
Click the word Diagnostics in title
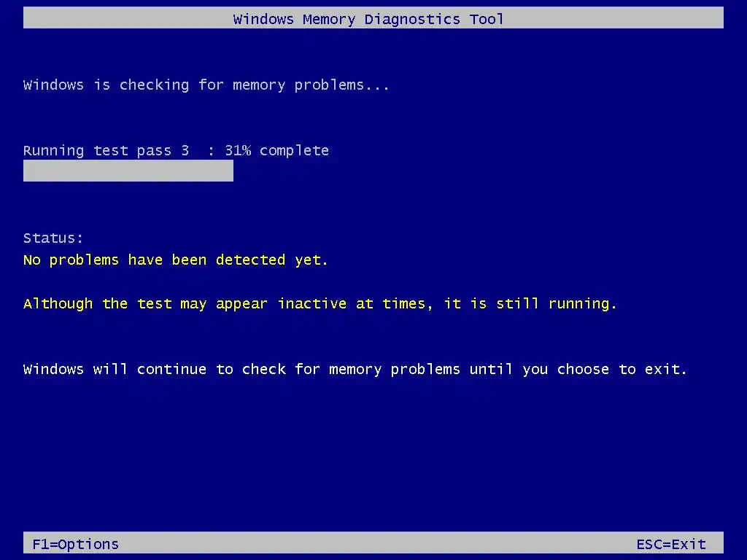tap(413, 20)
